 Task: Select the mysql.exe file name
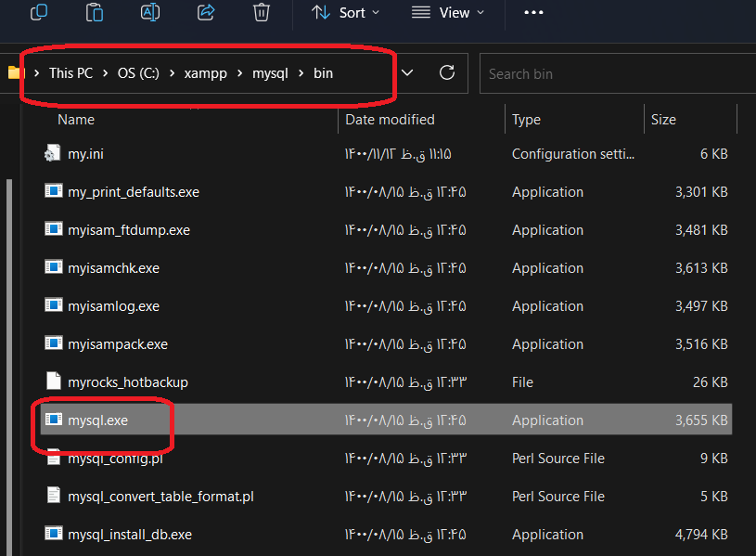pos(98,420)
